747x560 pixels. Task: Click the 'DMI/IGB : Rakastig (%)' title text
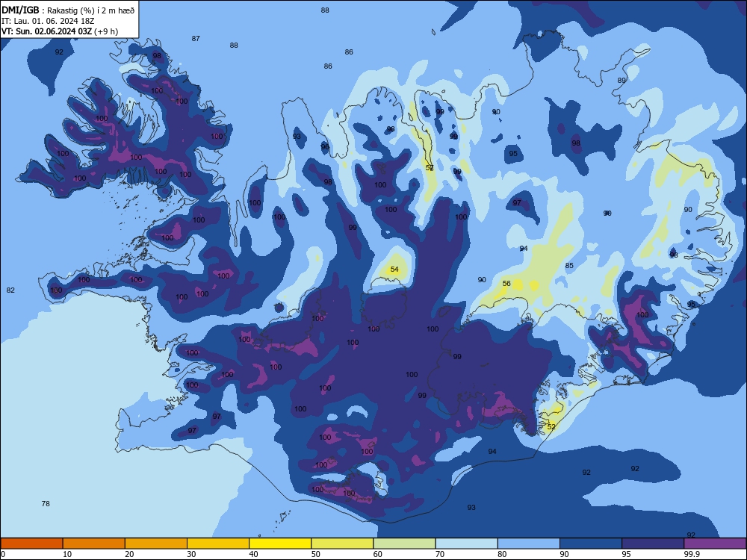tap(49, 10)
